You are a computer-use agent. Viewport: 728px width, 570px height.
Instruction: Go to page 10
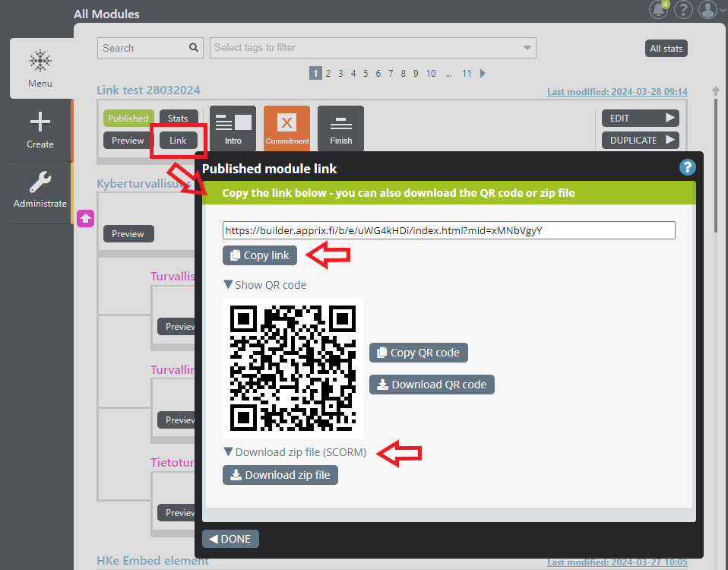(x=431, y=73)
